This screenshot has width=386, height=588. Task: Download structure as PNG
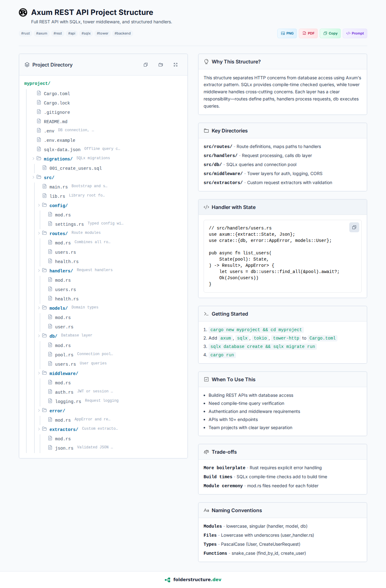tap(287, 33)
